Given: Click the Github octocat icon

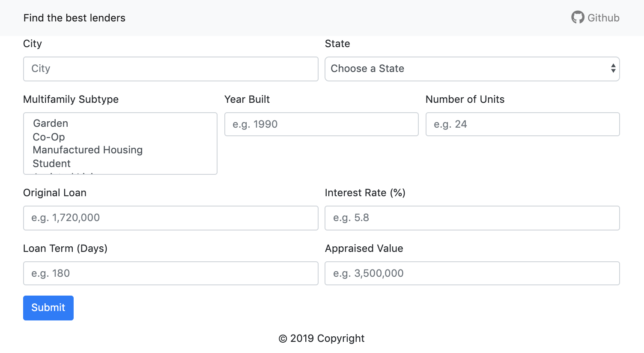Looking at the screenshot, I should [578, 18].
